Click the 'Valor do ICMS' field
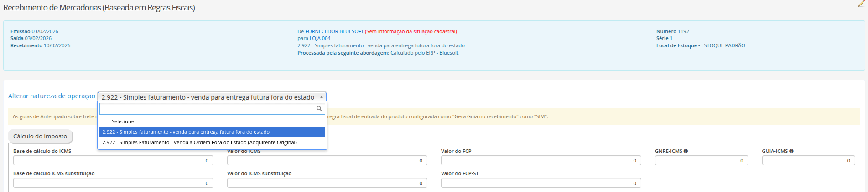This screenshot has width=868, height=192. click(327, 160)
